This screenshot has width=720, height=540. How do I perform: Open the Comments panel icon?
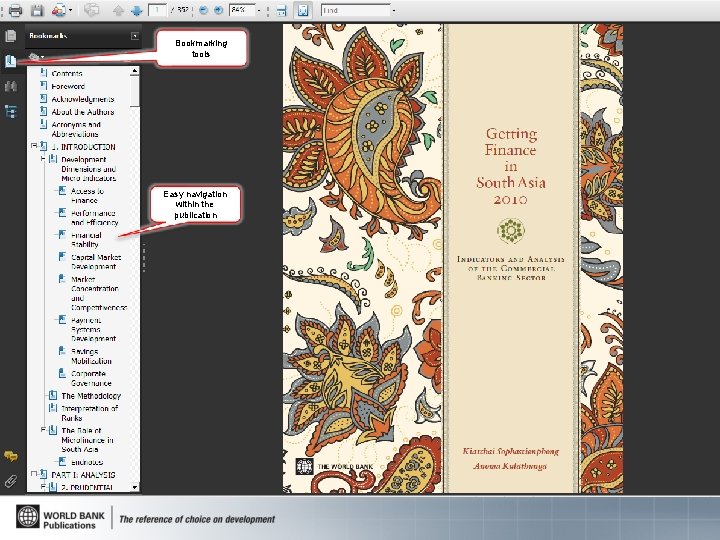[11, 456]
